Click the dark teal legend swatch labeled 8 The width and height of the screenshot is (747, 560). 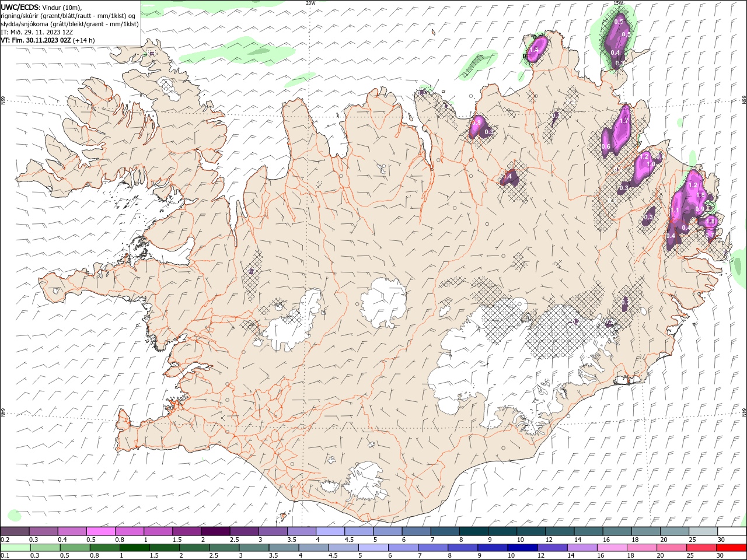click(x=474, y=531)
